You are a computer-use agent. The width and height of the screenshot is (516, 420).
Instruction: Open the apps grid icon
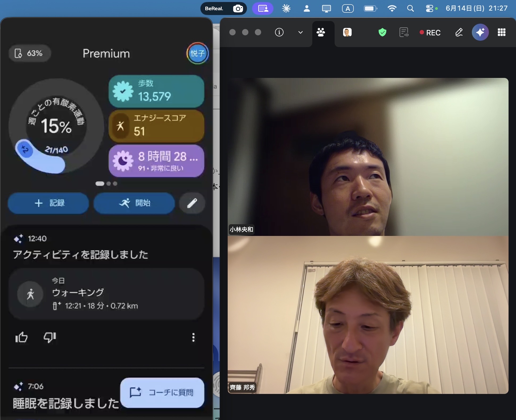[501, 32]
